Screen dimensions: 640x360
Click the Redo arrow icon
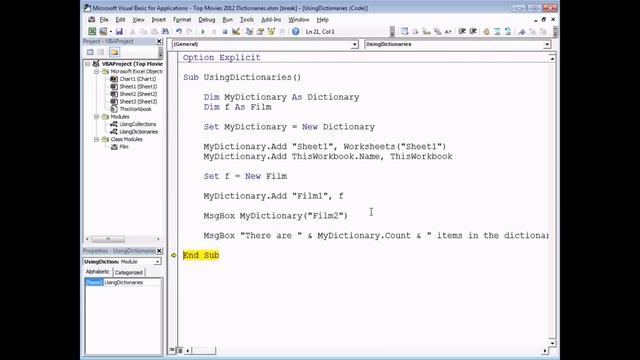[189, 31]
